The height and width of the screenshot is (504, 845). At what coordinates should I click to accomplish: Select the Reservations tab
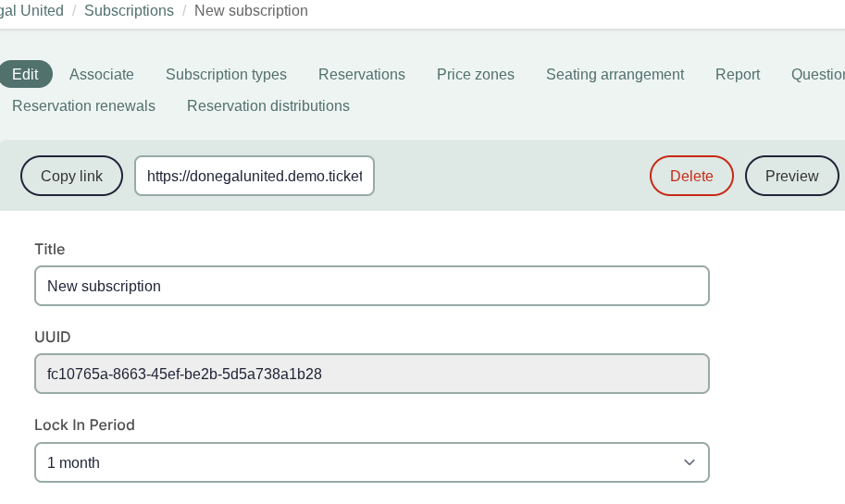click(x=361, y=74)
